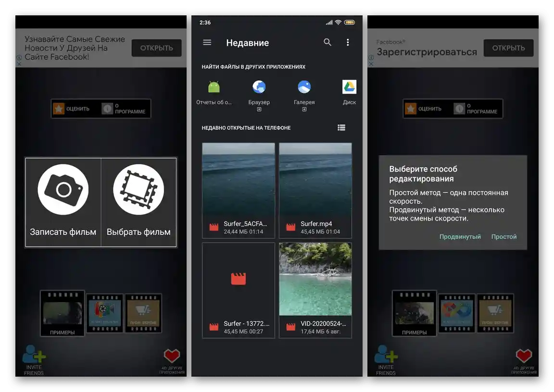
Task: Open the Диск Google Drive icon
Action: [350, 87]
